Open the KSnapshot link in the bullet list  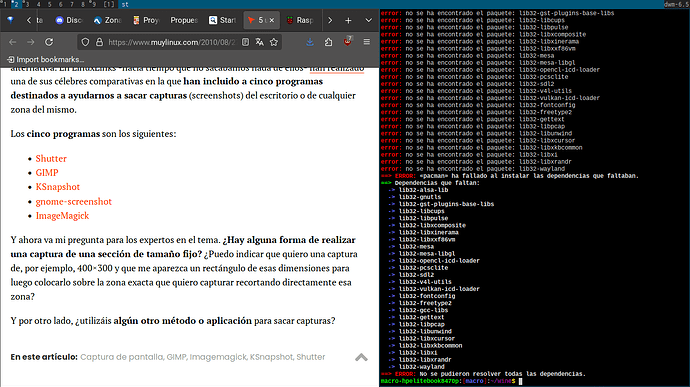coord(58,187)
